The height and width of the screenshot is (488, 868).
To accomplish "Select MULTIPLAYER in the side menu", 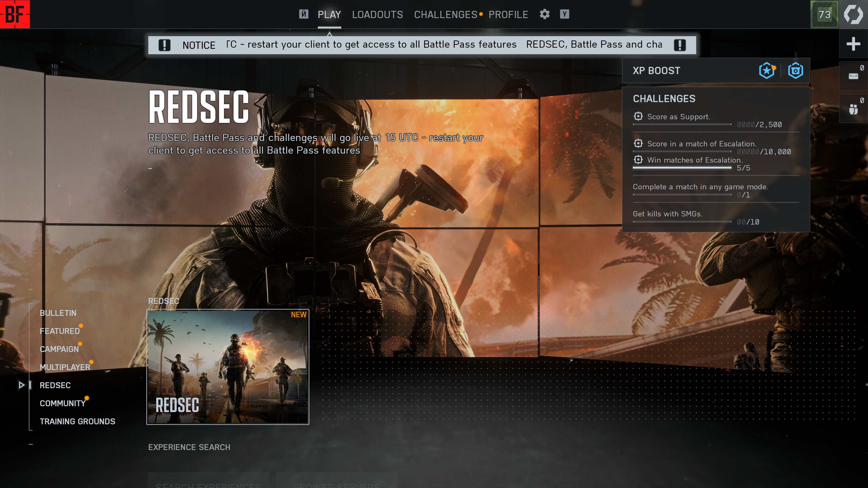I will pyautogui.click(x=65, y=367).
